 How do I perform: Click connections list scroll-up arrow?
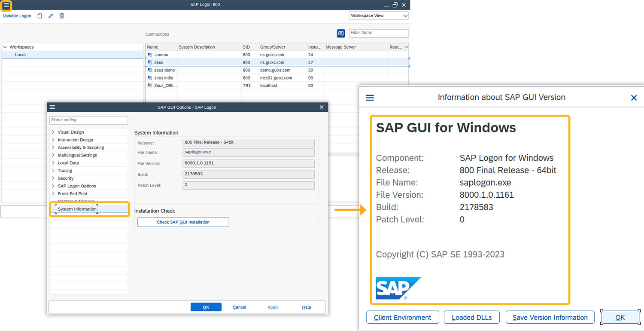406,47
